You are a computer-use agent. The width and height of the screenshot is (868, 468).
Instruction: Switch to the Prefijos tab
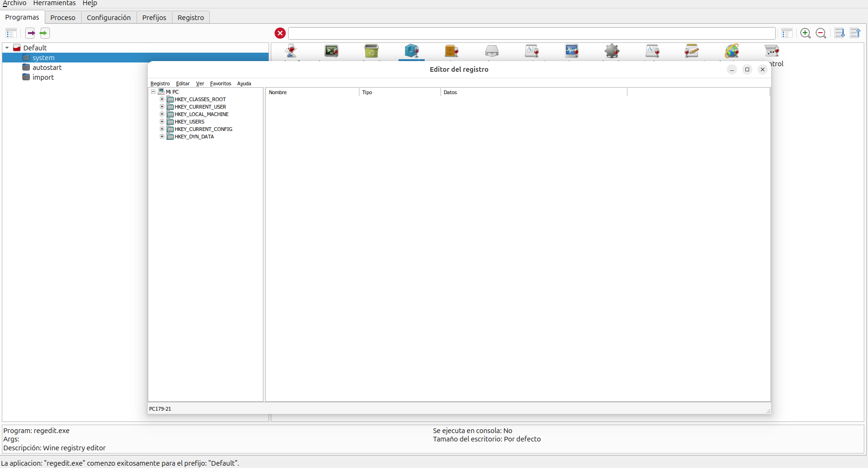(x=154, y=18)
